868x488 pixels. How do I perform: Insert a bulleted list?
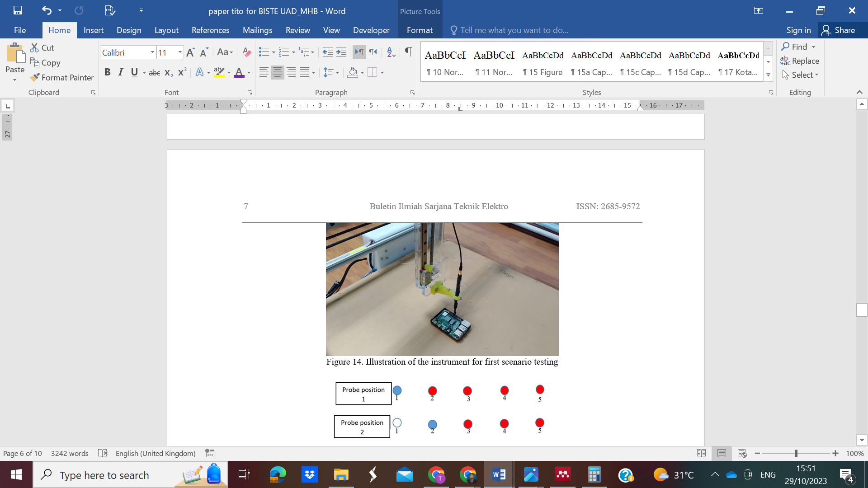pos(264,52)
